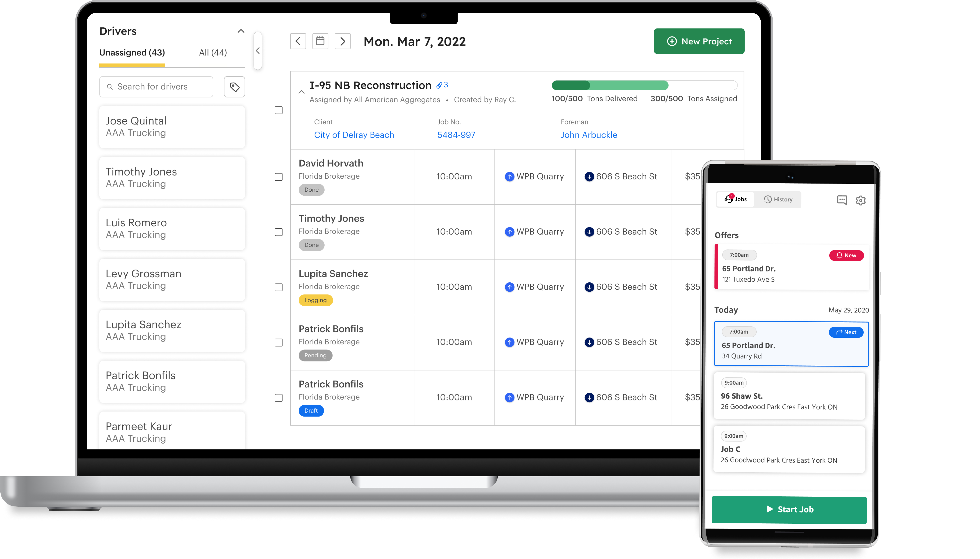
Task: Click pickup arrow icon in Timothy Jones row
Action: (509, 232)
